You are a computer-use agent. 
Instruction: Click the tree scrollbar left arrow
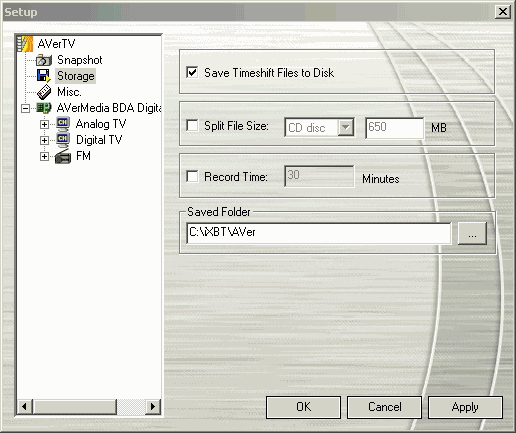click(24, 406)
